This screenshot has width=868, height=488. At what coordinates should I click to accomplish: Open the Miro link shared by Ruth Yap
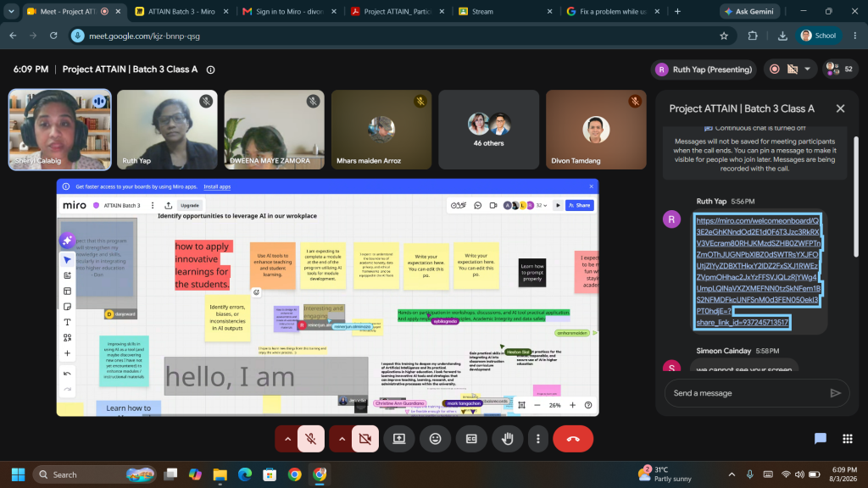tap(758, 271)
